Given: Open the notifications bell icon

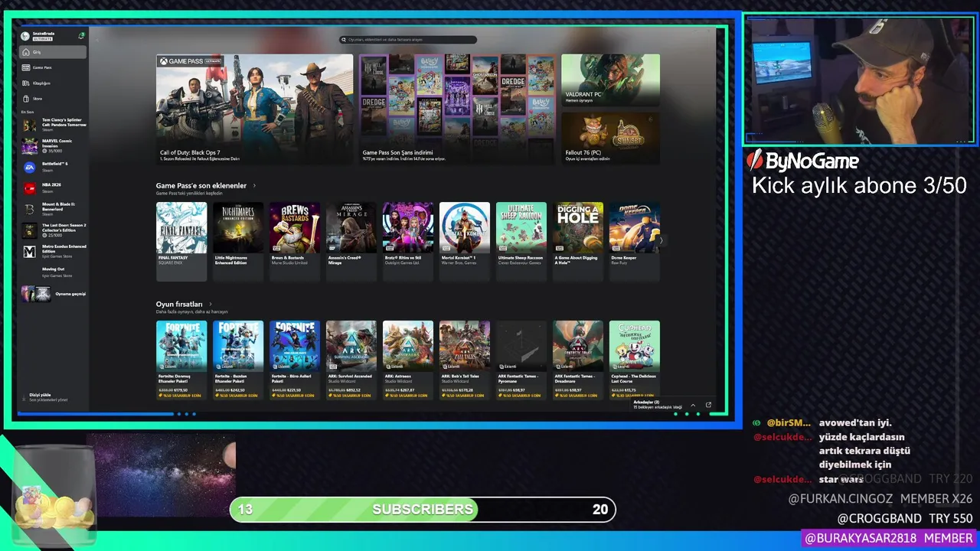Looking at the screenshot, I should [81, 35].
